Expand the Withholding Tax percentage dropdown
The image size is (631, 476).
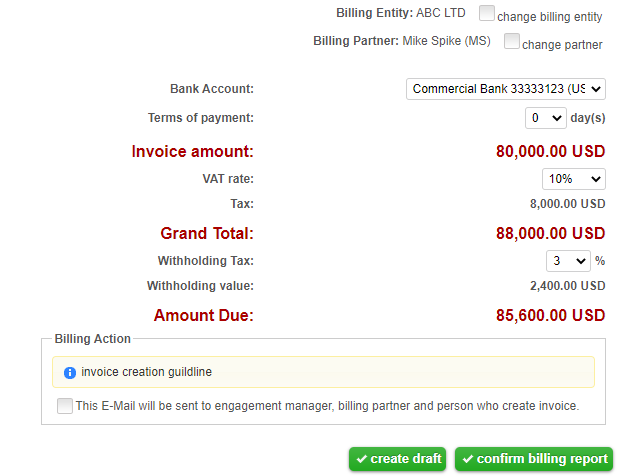tap(567, 261)
